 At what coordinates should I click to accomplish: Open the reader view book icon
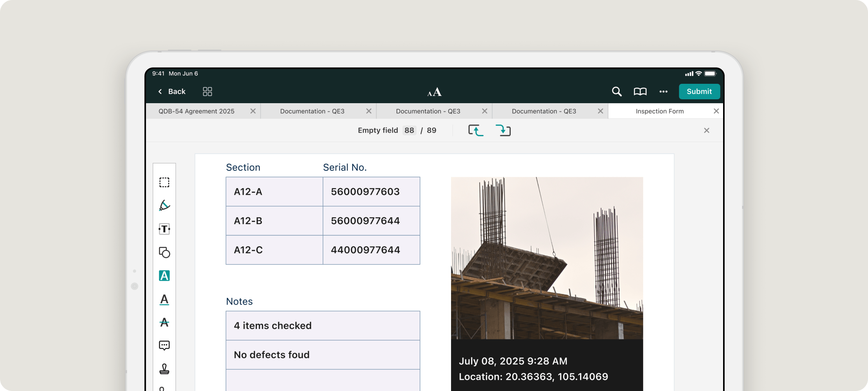click(x=640, y=92)
